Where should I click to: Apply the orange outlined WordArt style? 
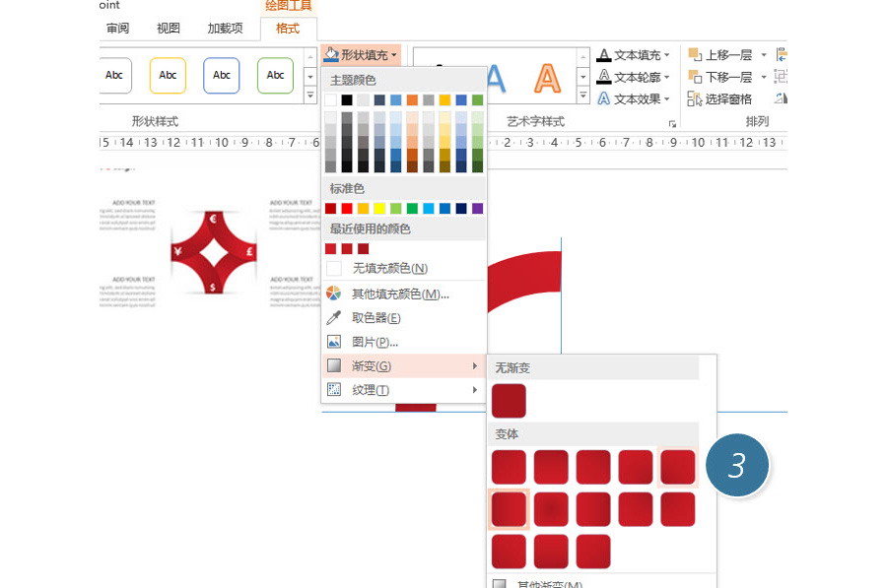coord(547,77)
